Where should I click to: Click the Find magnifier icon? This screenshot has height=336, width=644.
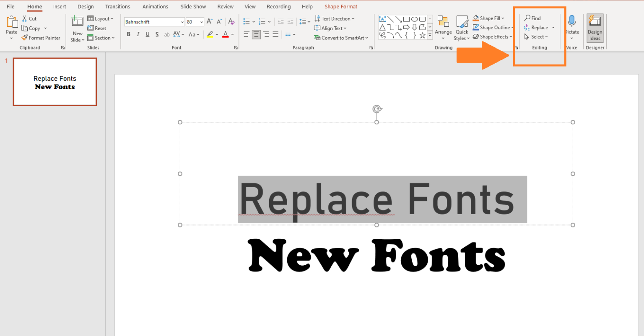[527, 18]
